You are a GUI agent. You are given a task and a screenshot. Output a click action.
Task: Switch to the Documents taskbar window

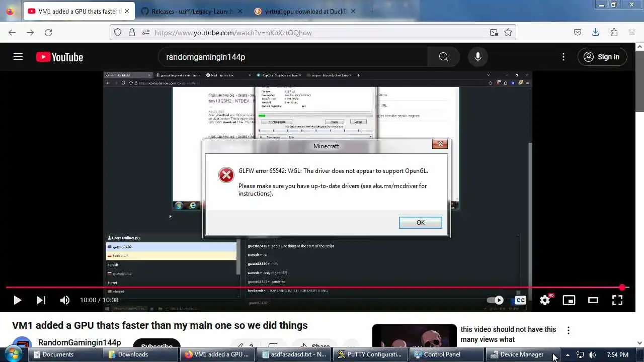[66, 354]
